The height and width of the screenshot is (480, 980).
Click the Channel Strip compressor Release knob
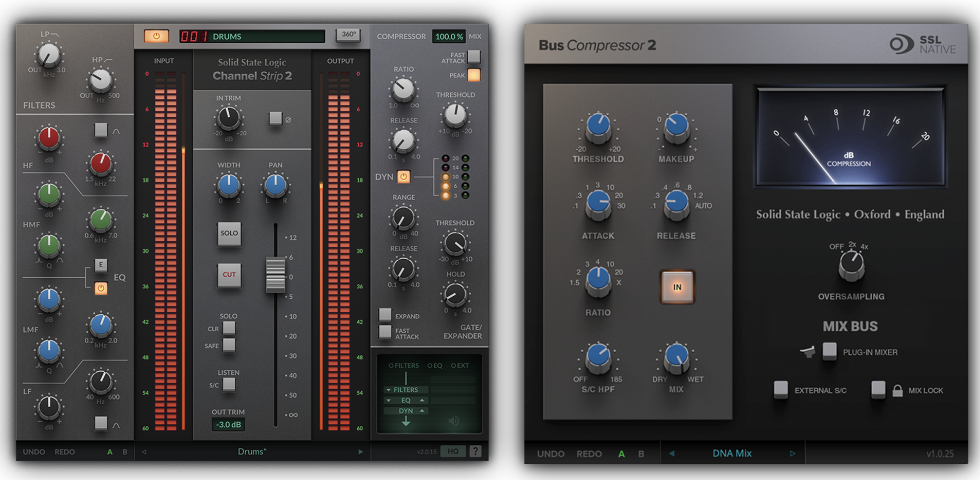point(403,140)
